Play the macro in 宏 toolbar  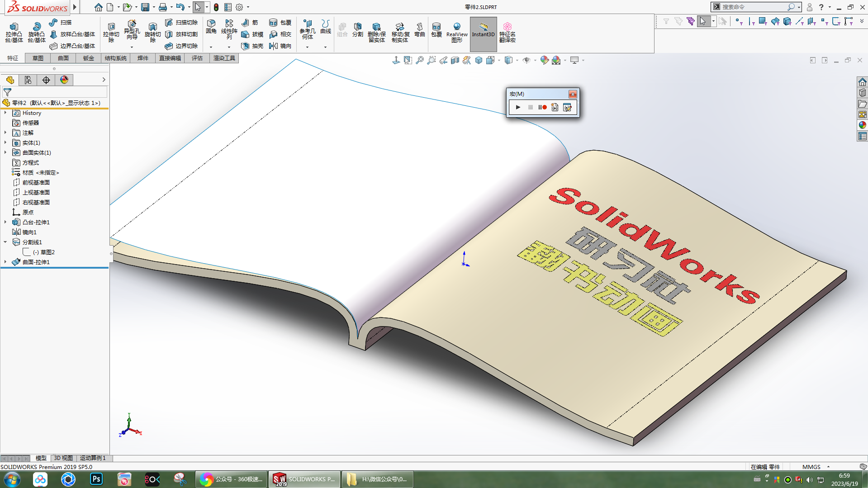click(x=518, y=107)
